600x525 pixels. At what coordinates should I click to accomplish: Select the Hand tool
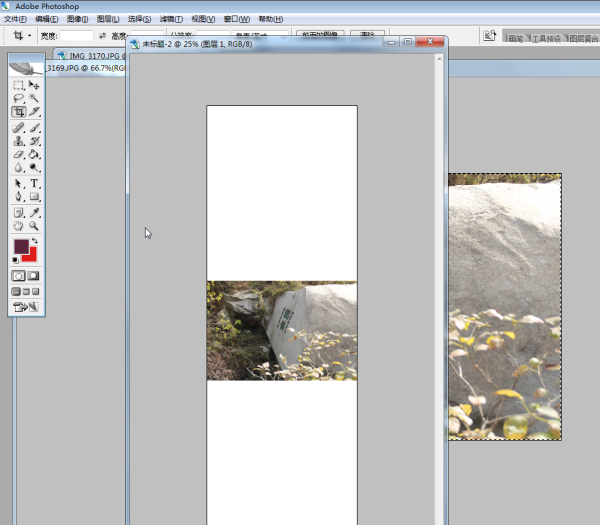click(x=18, y=226)
